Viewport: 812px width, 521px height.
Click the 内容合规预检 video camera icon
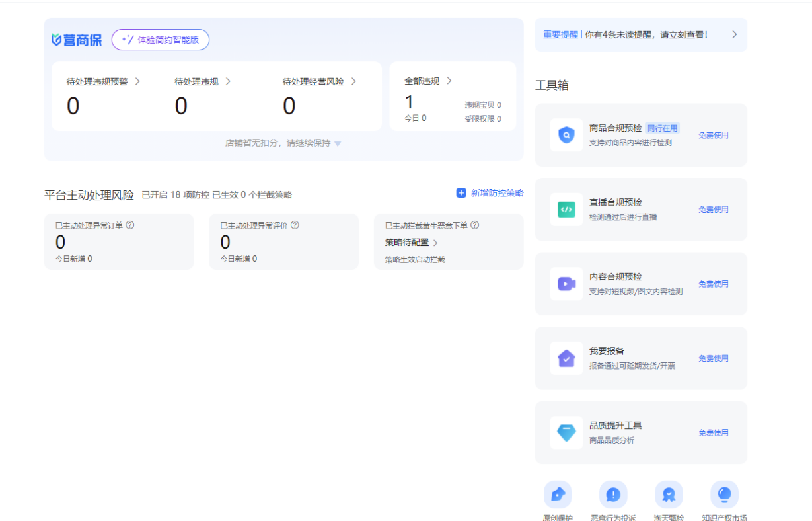click(x=566, y=284)
